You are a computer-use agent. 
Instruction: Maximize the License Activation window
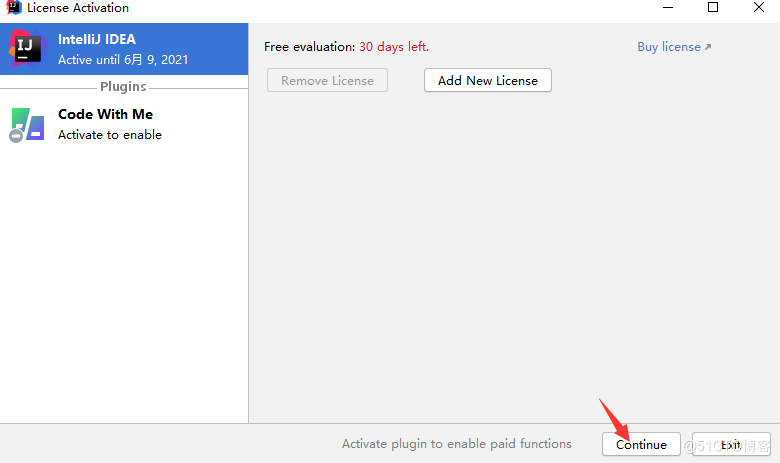(713, 7)
